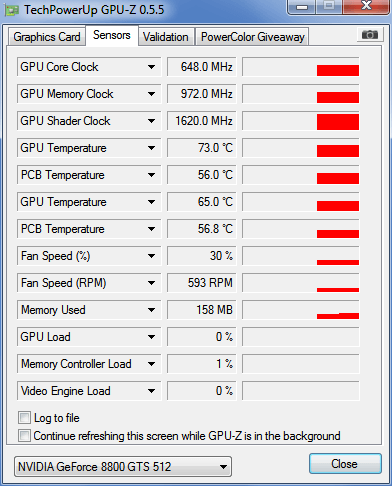
Task: Click the Close button
Action: [x=345, y=464]
